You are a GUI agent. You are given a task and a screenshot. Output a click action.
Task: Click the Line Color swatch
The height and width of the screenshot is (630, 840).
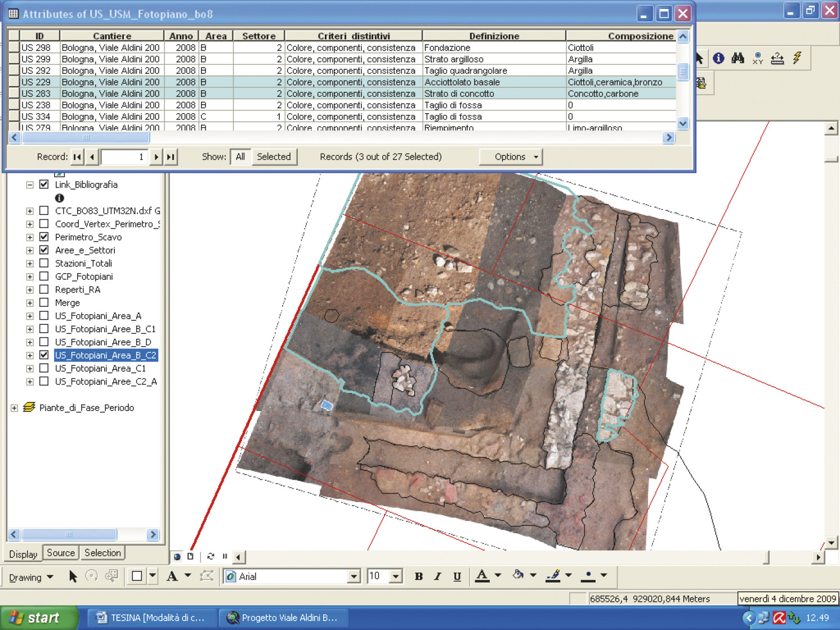coord(553,576)
